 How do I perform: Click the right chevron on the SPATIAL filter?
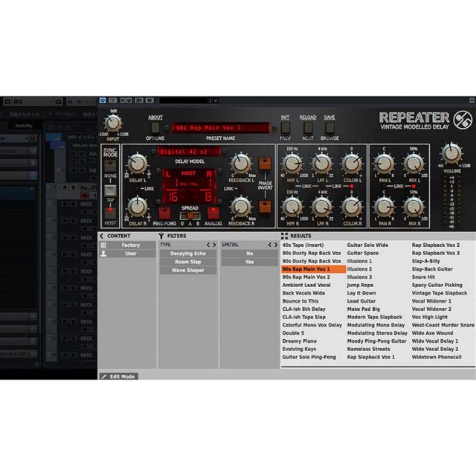point(276,245)
